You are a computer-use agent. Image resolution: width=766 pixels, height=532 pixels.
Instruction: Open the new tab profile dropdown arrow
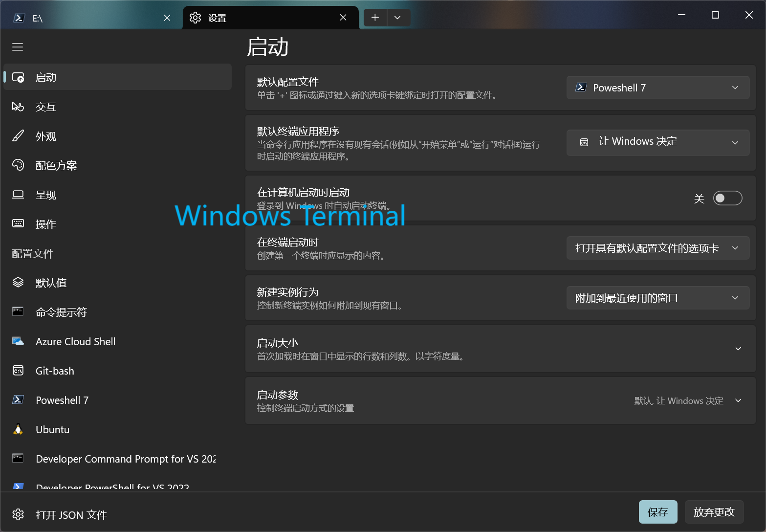pos(397,18)
